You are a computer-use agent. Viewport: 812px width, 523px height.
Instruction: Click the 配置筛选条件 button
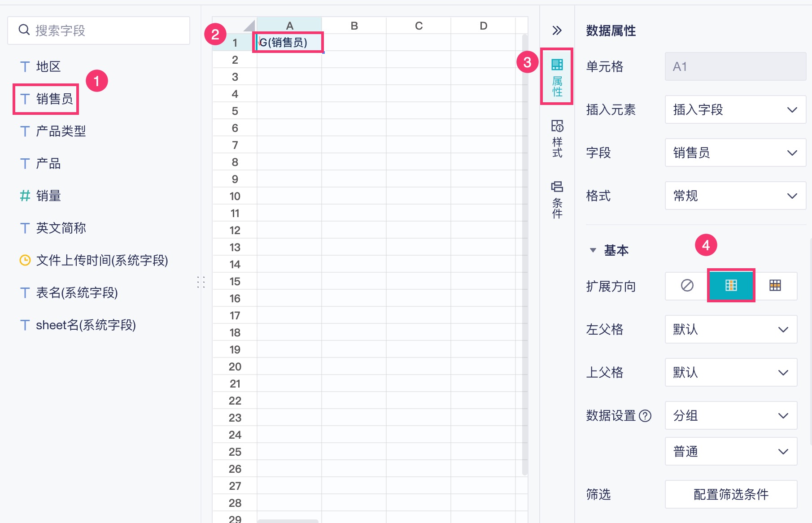click(731, 494)
